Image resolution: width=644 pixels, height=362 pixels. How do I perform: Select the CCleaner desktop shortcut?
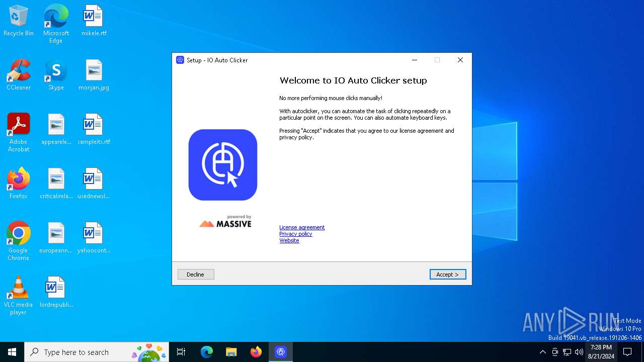pos(19,75)
